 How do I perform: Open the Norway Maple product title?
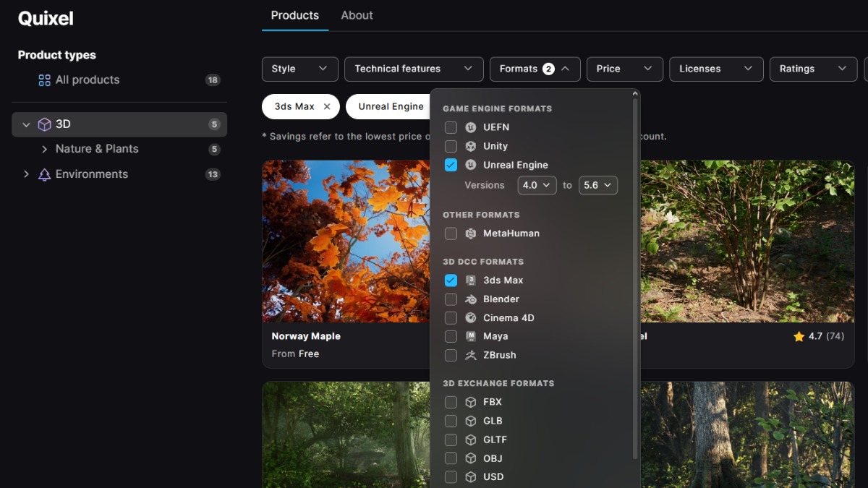pos(306,336)
